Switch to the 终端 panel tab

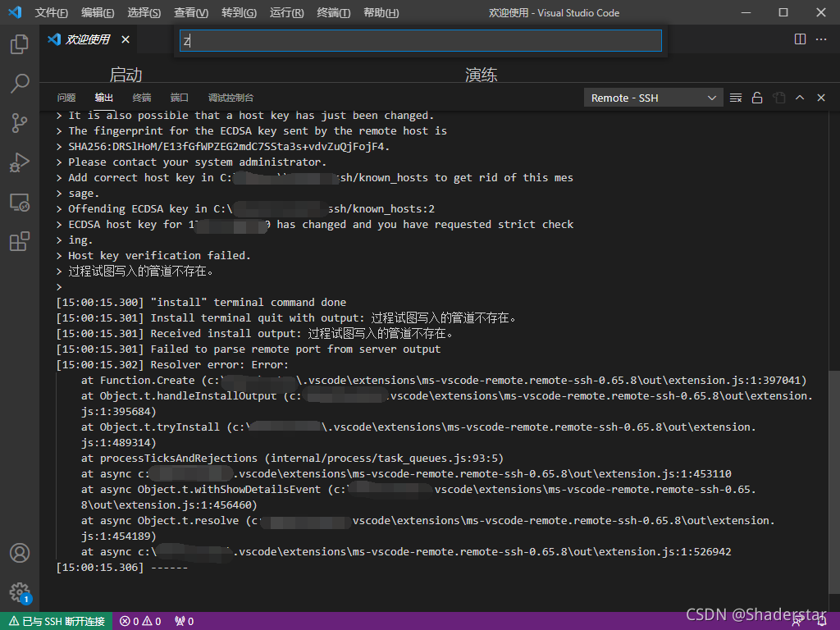(141, 98)
